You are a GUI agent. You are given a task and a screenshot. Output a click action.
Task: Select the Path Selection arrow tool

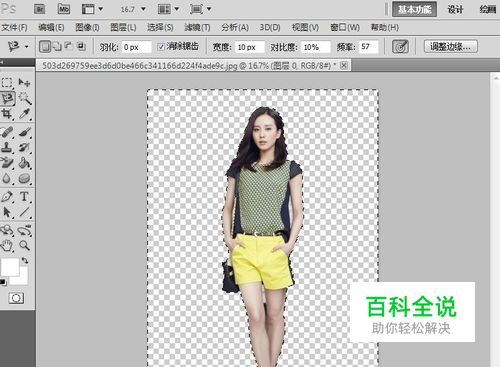point(7,212)
